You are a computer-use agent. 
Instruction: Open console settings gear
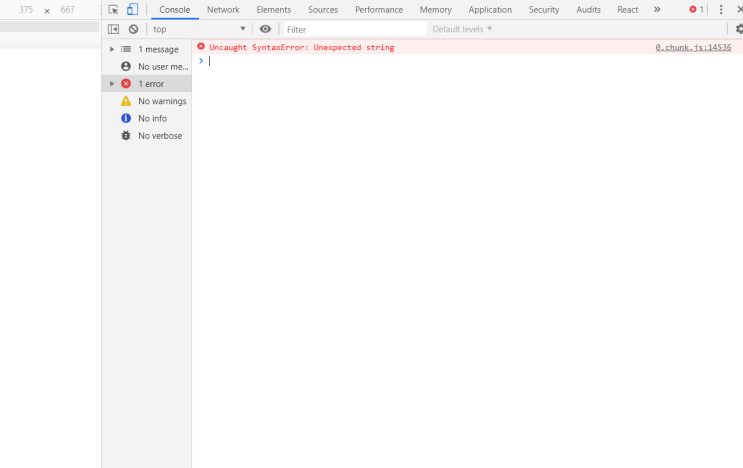pyautogui.click(x=739, y=29)
